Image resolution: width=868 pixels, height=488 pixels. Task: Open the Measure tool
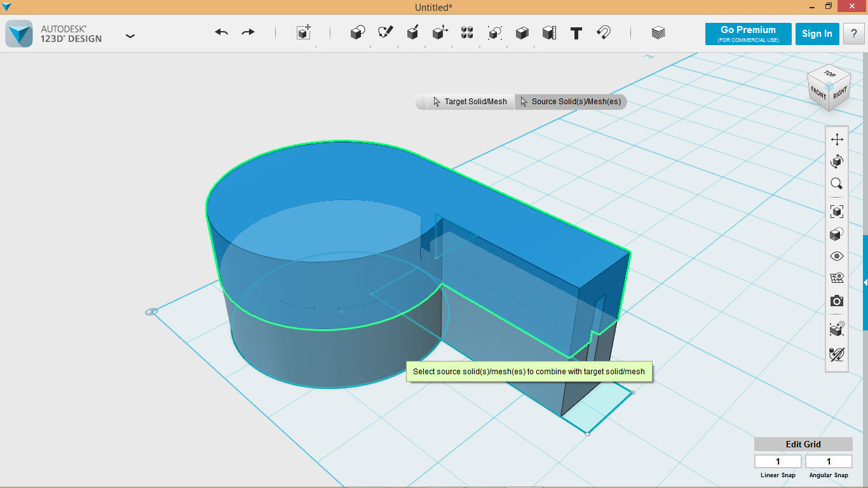[549, 33]
